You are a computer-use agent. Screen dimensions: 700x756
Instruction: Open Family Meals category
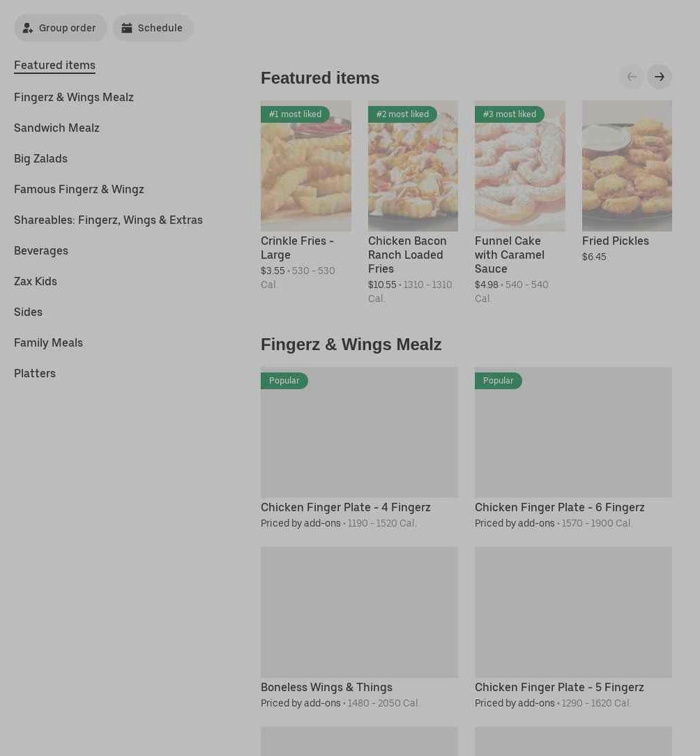click(48, 342)
